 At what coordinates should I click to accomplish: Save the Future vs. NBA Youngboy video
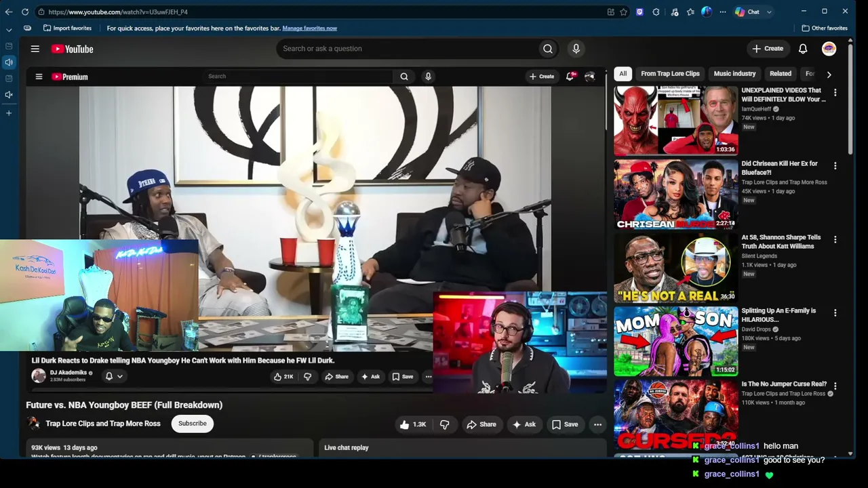tap(565, 424)
